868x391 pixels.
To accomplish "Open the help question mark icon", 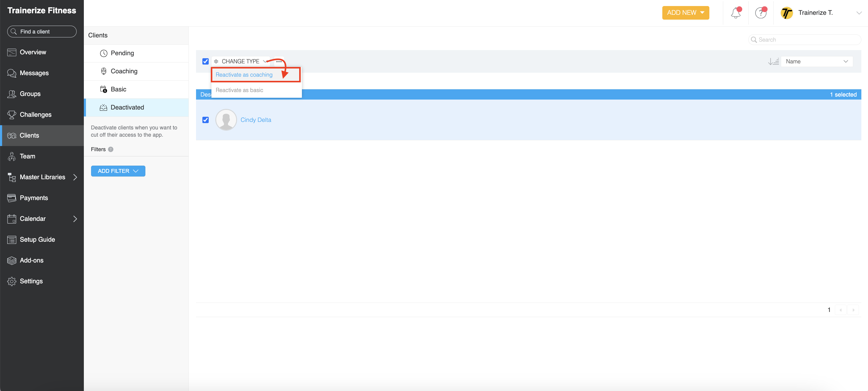I will tap(761, 13).
